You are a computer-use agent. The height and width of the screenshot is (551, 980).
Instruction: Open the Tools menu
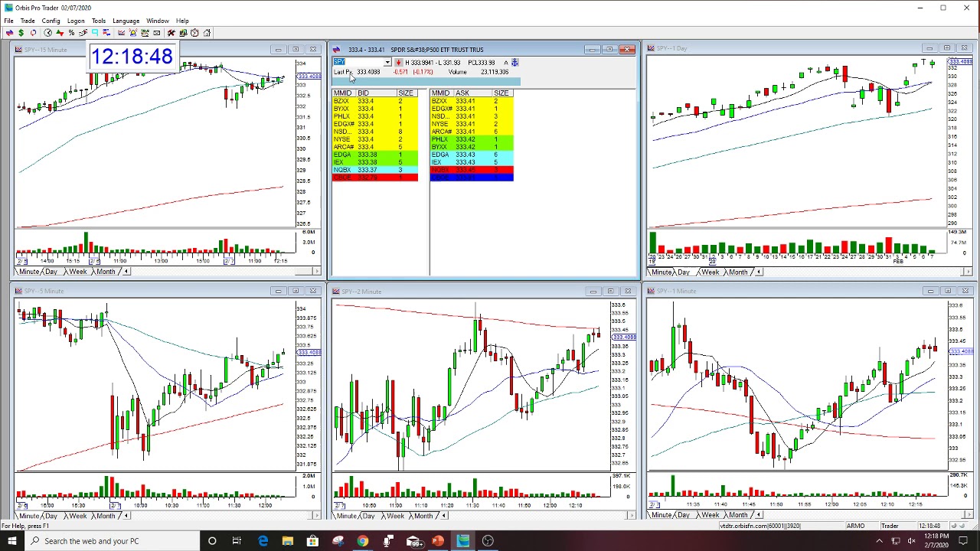pos(99,21)
